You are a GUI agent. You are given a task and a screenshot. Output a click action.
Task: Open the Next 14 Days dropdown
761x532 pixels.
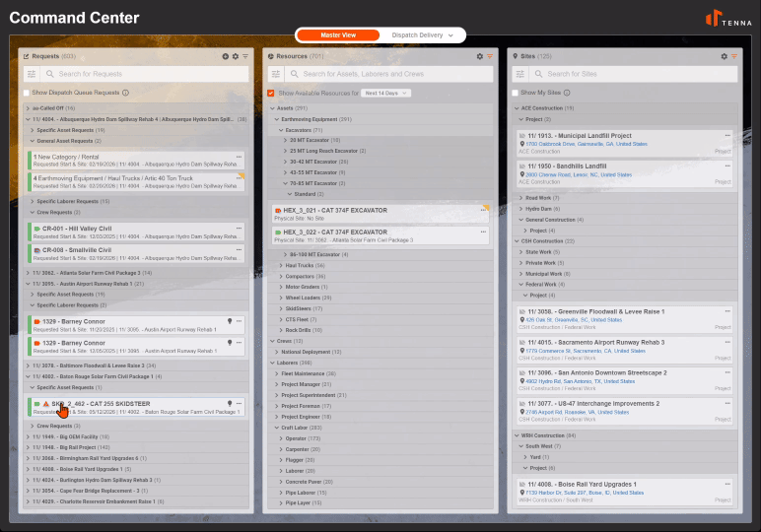click(x=385, y=93)
